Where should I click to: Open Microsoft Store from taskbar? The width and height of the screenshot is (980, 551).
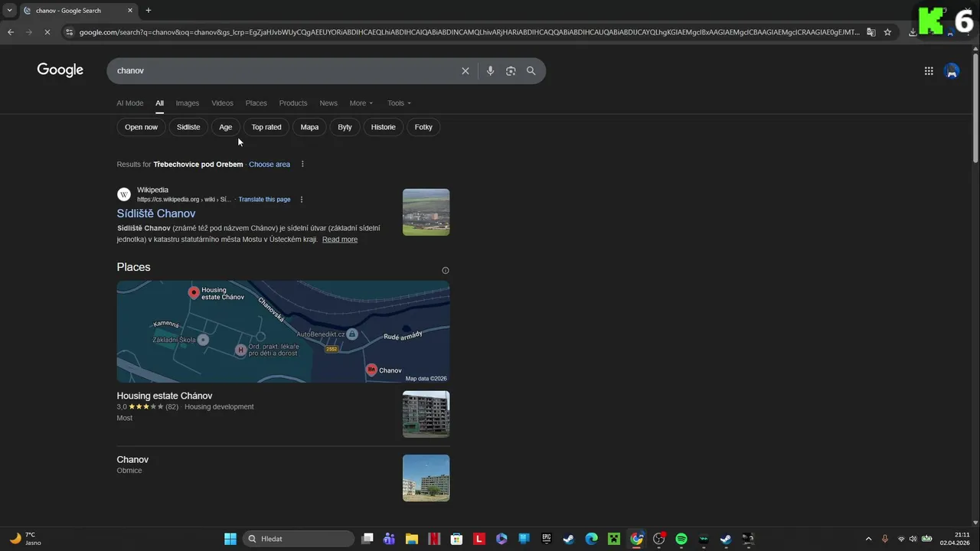coord(456,539)
